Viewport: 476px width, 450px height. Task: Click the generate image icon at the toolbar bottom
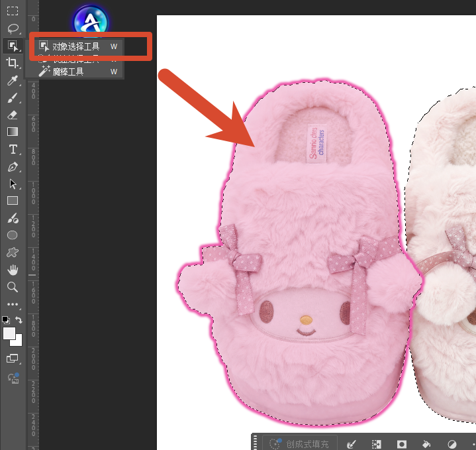tap(13, 378)
